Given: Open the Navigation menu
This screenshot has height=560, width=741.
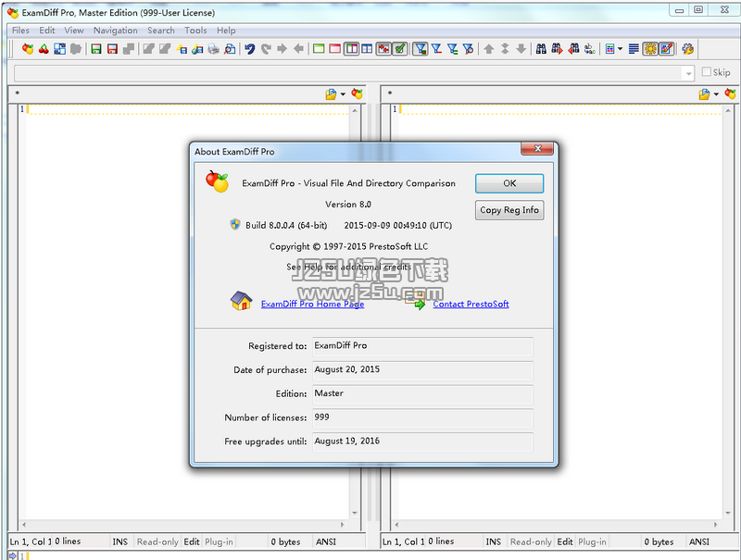Looking at the screenshot, I should point(115,31).
